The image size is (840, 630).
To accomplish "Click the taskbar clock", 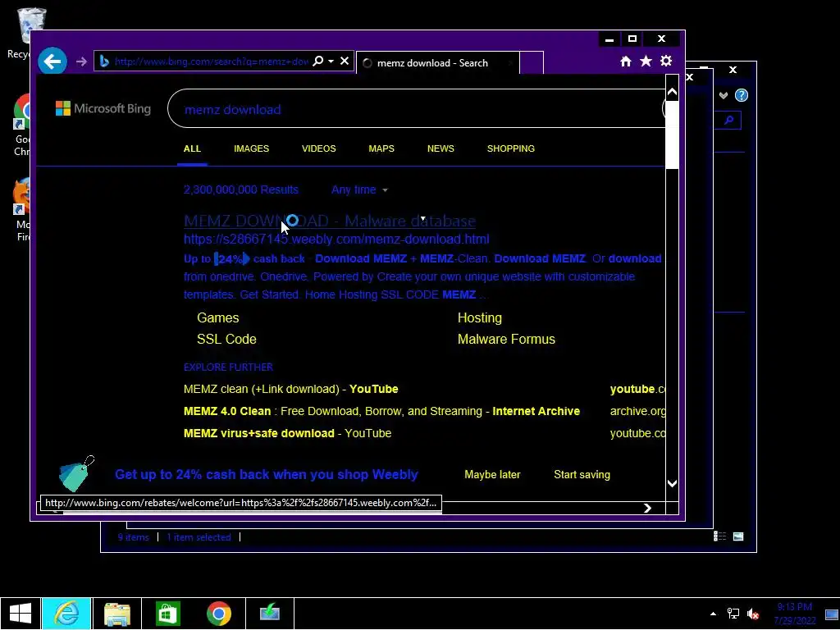I will 794,614.
